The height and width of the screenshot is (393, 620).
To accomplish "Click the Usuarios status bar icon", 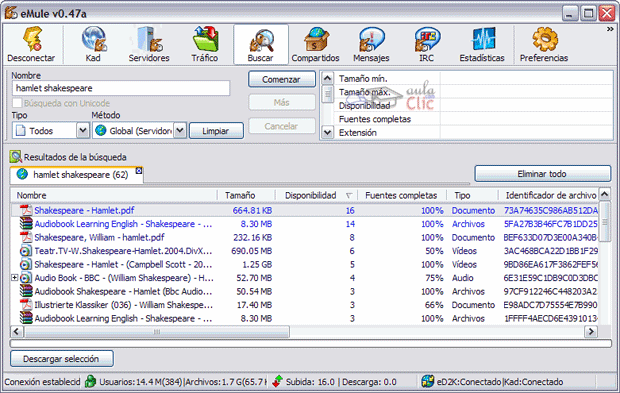I will [x=91, y=382].
